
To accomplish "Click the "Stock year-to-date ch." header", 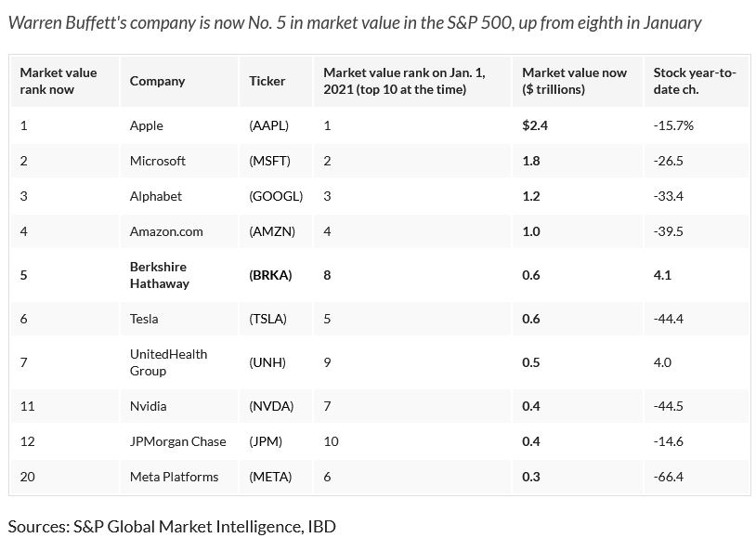I will [x=694, y=81].
